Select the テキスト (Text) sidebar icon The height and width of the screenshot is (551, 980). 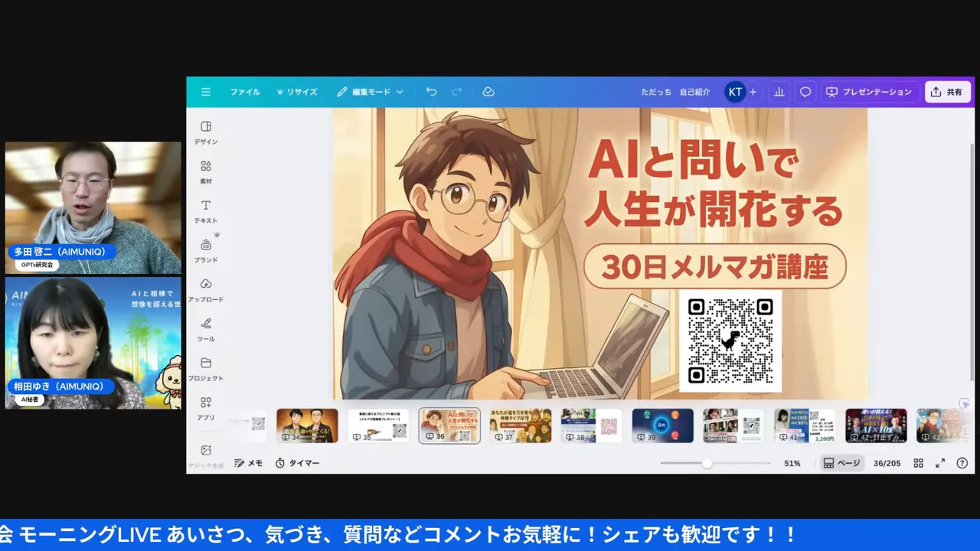coord(206,211)
